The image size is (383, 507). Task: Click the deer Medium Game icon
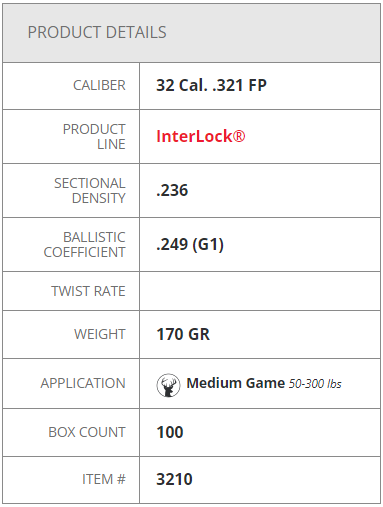point(168,385)
